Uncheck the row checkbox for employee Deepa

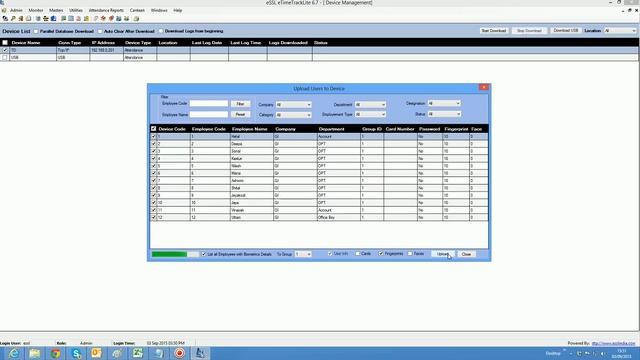[153, 144]
